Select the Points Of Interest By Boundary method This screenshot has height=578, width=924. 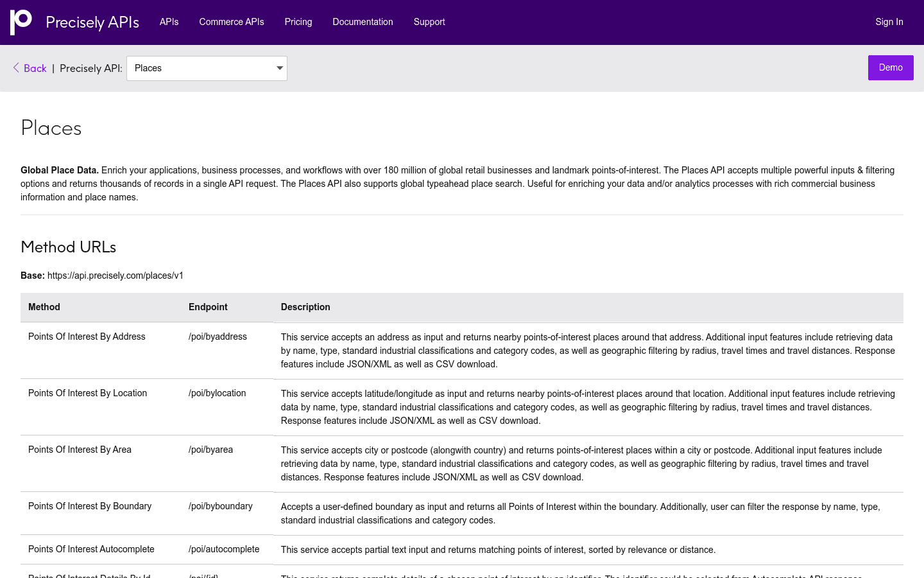click(x=90, y=506)
